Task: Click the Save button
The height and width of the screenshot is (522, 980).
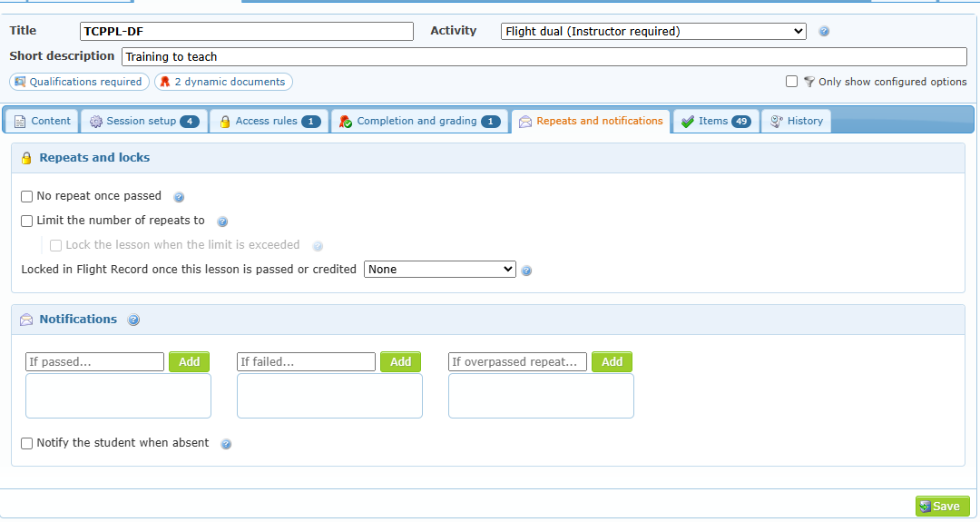Action: coord(942,507)
